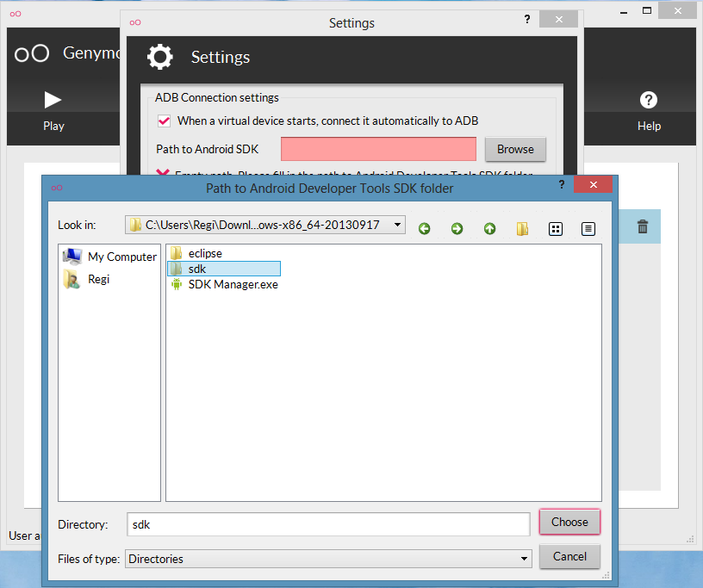Switch file dialog to detail view
Viewport: 703px width, 588px height.
[588, 229]
